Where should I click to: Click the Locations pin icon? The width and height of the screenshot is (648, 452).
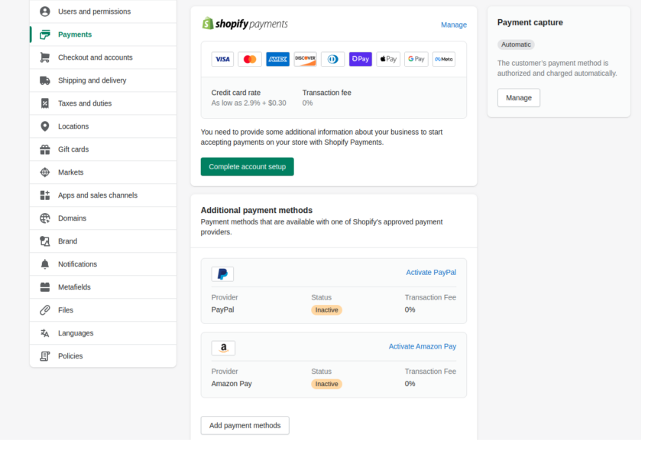click(45, 126)
